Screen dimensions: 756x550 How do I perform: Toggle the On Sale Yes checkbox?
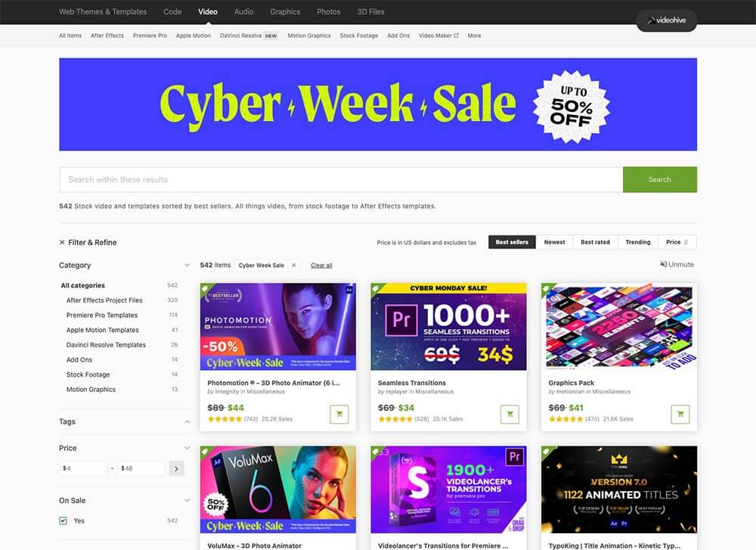(x=64, y=520)
